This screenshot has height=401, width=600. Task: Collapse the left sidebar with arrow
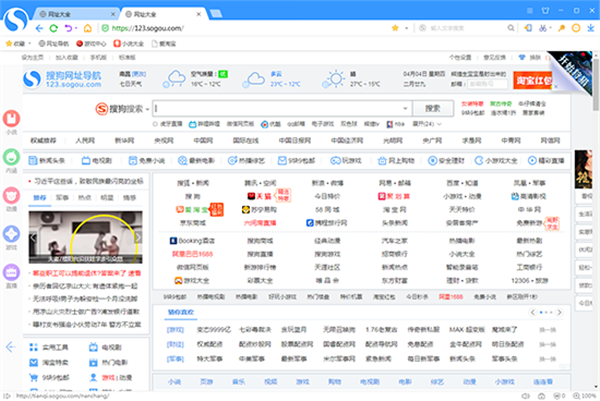tap(11, 346)
